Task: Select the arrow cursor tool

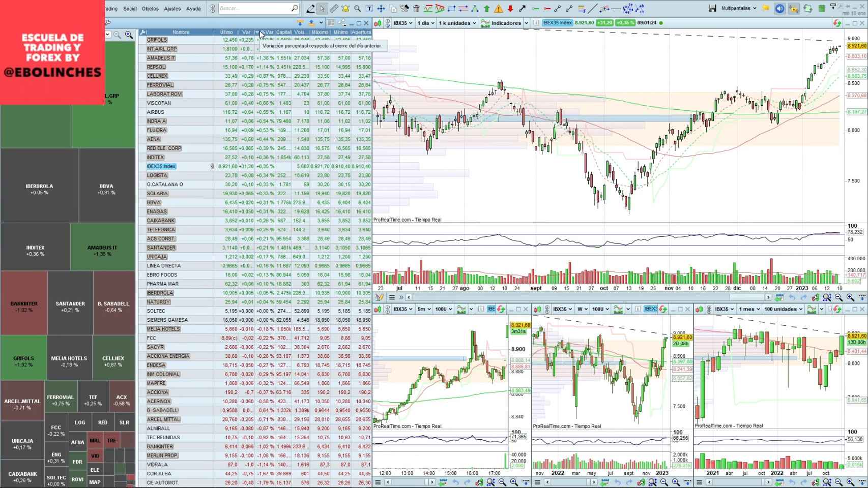Action: pyautogui.click(x=322, y=8)
